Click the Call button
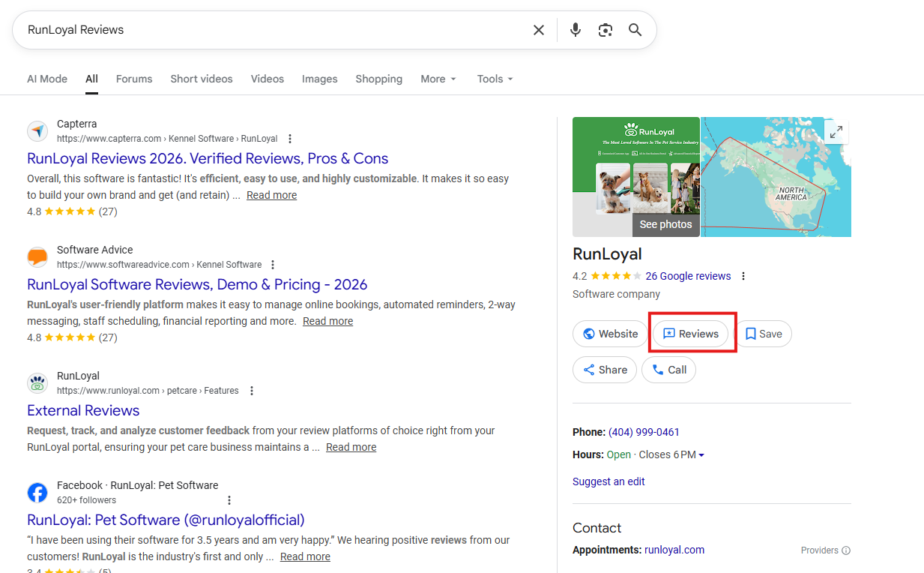The image size is (924, 573). (x=668, y=370)
